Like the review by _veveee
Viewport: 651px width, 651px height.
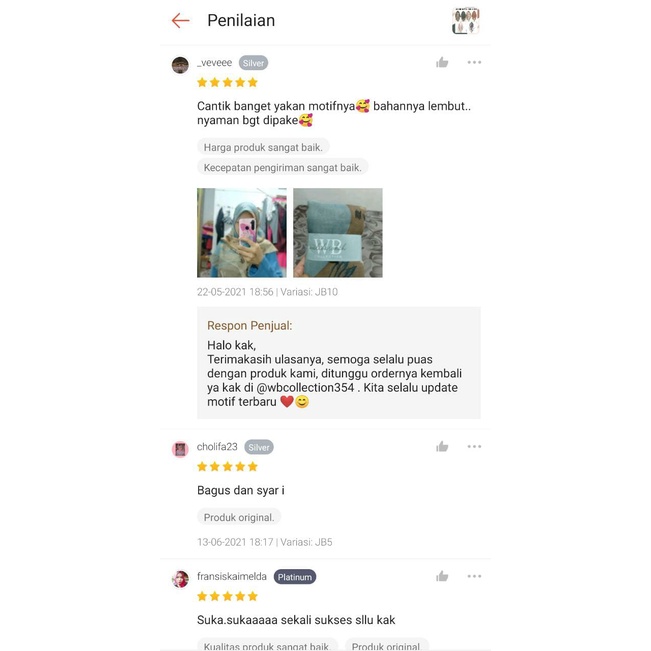pos(442,62)
